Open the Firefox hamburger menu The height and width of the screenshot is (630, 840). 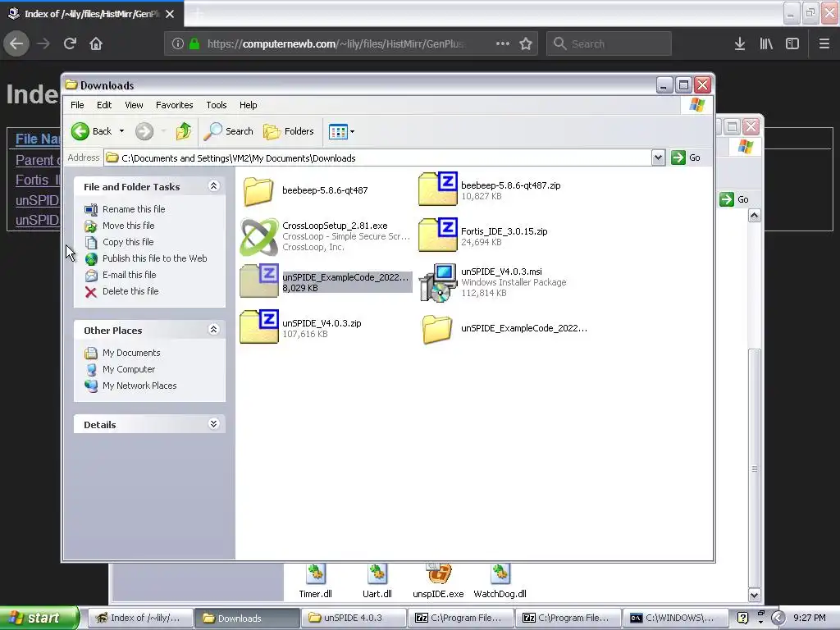(x=824, y=43)
